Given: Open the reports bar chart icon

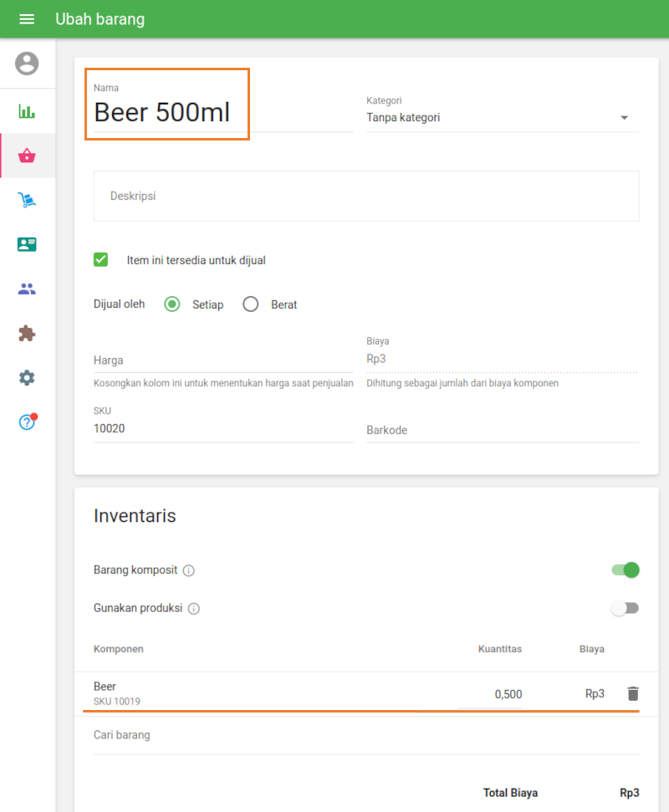Looking at the screenshot, I should (x=27, y=111).
